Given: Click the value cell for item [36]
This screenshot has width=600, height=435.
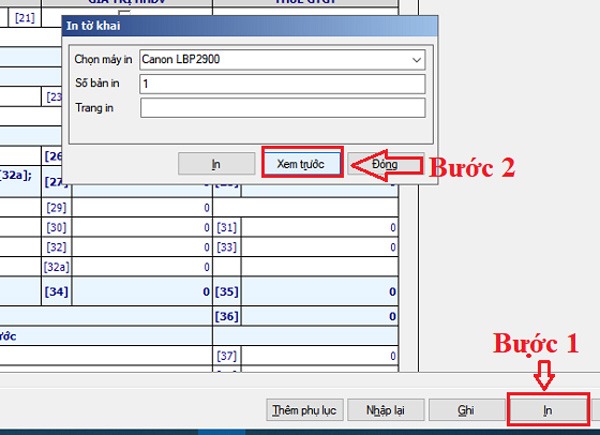Looking at the screenshot, I should pyautogui.click(x=319, y=317).
